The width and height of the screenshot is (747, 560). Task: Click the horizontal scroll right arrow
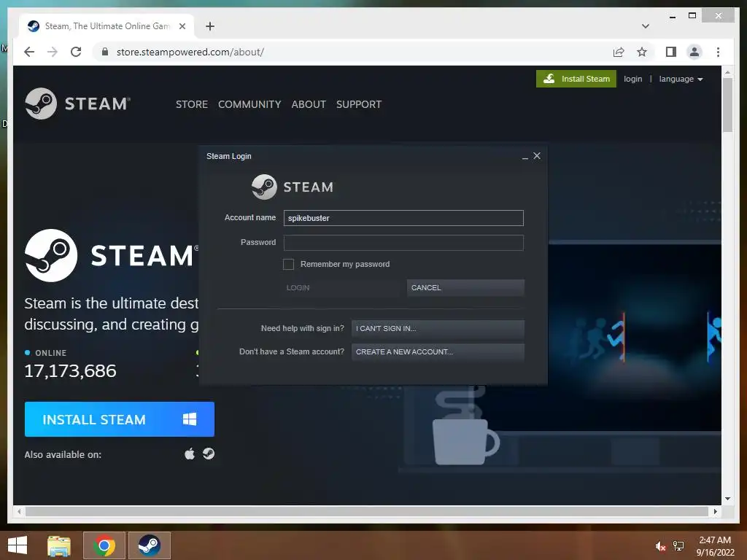[715, 511]
